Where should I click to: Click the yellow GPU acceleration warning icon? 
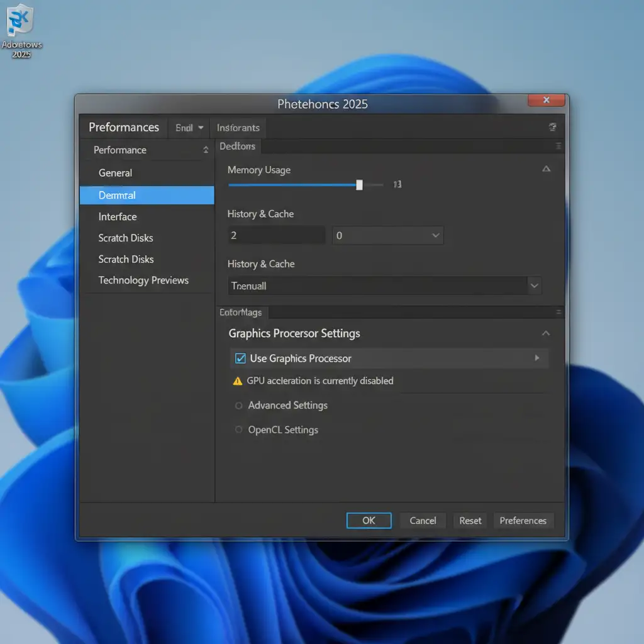[237, 381]
